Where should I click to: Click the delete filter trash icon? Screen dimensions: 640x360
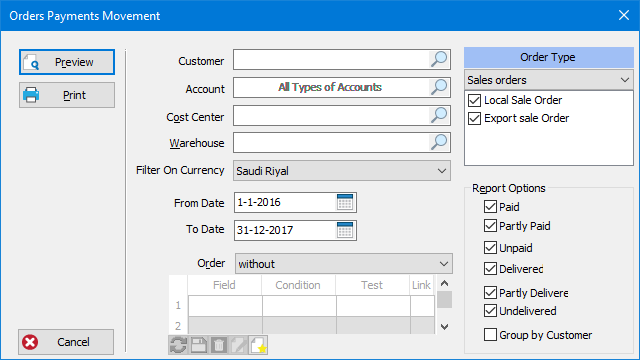pyautogui.click(x=219, y=345)
